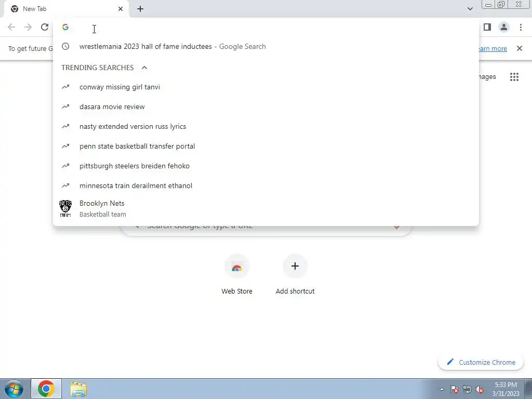Select 'penn state basketball transfer portal' suggestion
The height and width of the screenshot is (399, 532).
(x=266, y=146)
